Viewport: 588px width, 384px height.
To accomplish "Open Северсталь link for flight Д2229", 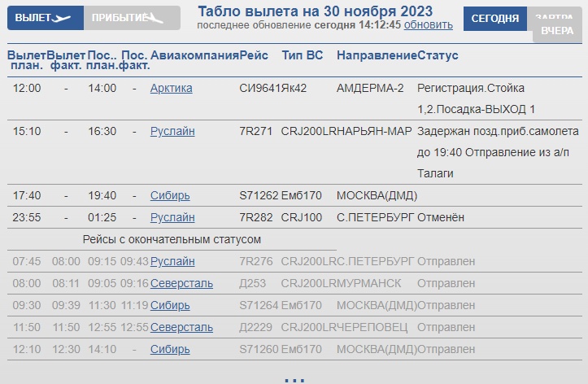I will (181, 327).
